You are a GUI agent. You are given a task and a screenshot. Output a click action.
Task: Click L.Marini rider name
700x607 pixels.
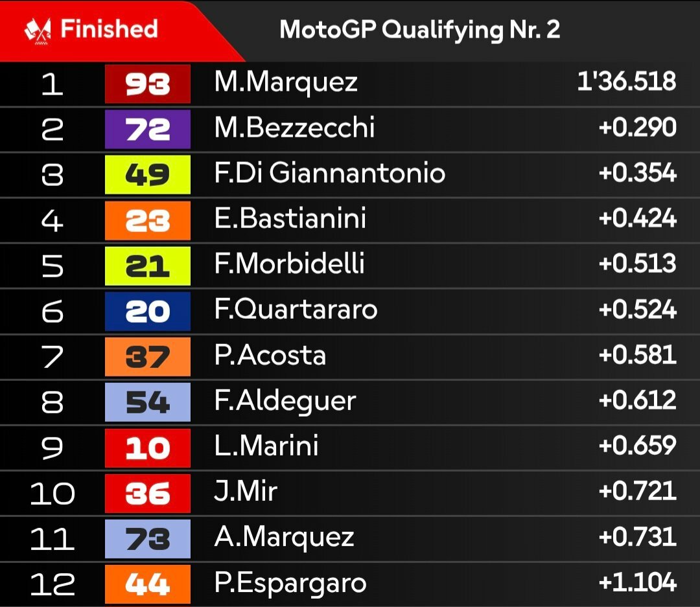pyautogui.click(x=266, y=446)
